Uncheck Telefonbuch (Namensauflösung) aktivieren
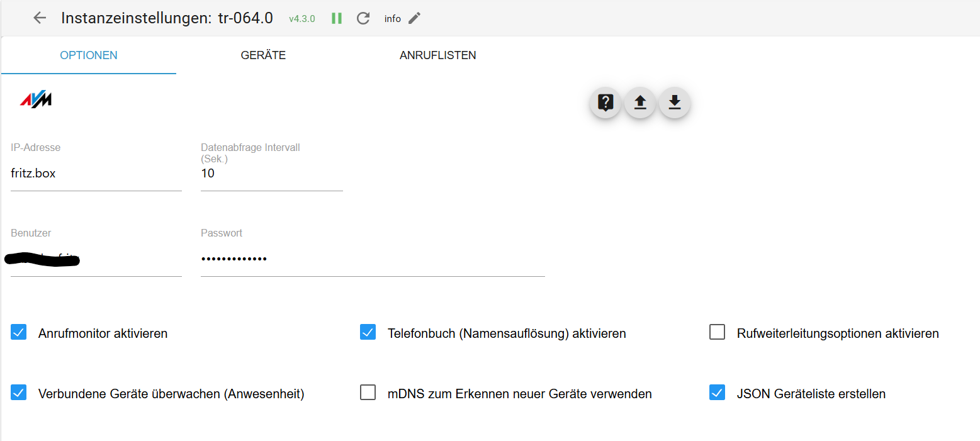The height and width of the screenshot is (441, 980). coord(368,332)
